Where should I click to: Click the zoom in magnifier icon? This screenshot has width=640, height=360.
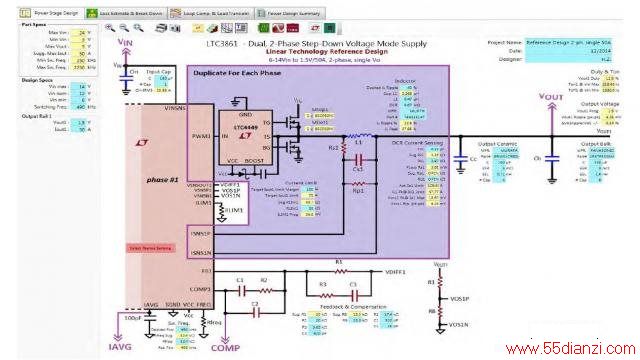(x=110, y=28)
